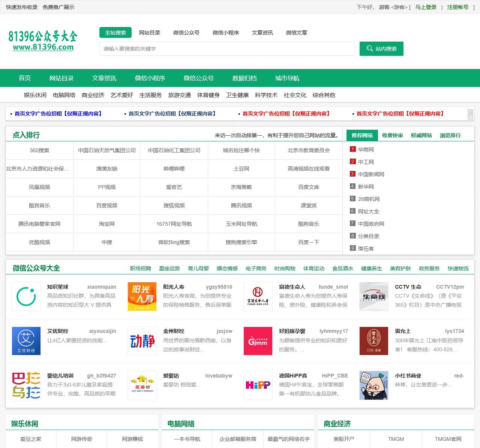This screenshot has height=448, width=480.
Task: Open 微信公众号 in green navigation bar
Action: coord(199,78)
